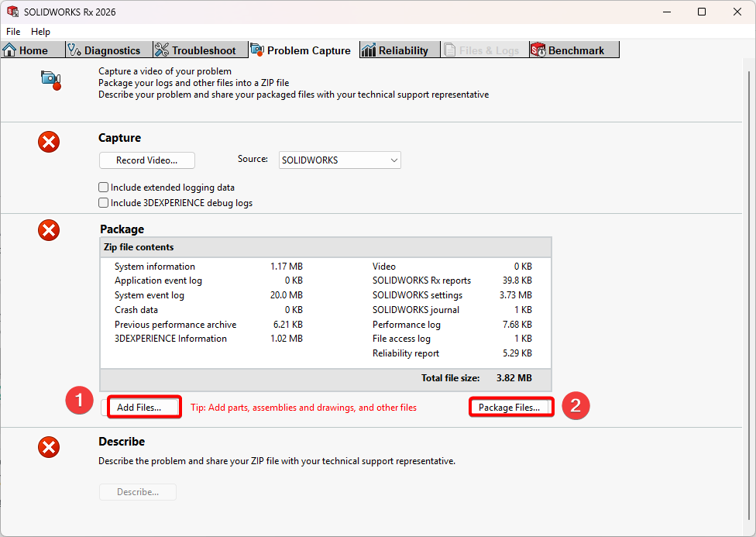Image resolution: width=756 pixels, height=537 pixels.
Task: Click the Problem Capture camera tab icon
Action: click(257, 50)
